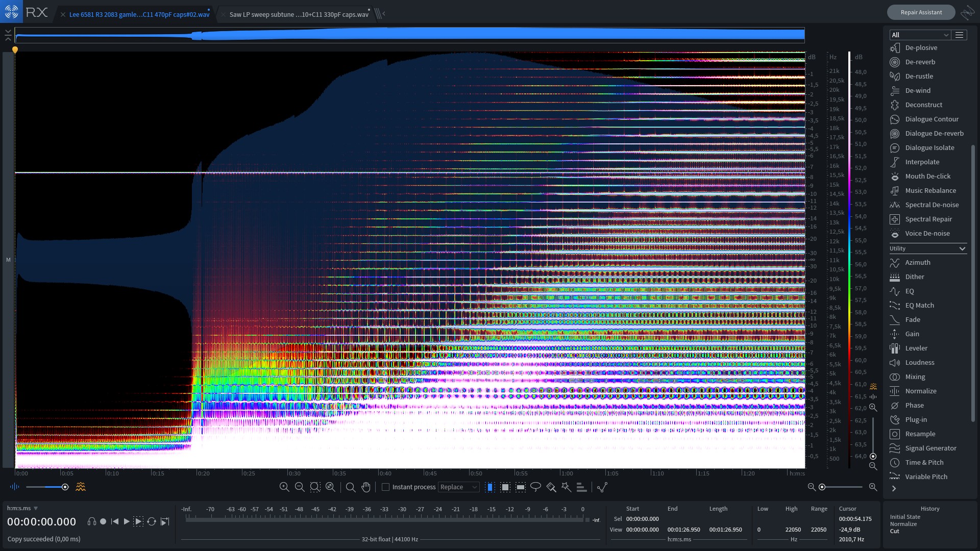The width and height of the screenshot is (980, 551).
Task: Toggle loop playback mode
Action: tap(152, 521)
